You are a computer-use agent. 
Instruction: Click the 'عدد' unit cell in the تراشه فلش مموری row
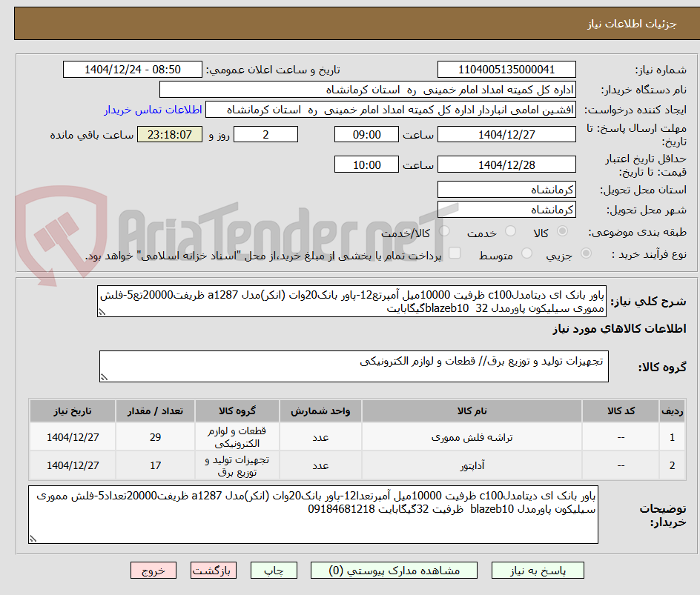coord(320,438)
